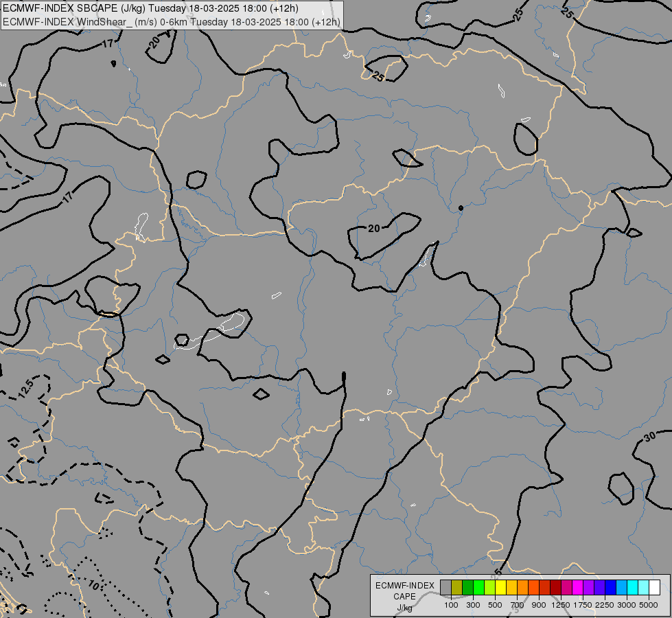Screen dimensions: 672x618
Task: Click the '10' dotted contour label
Action: pyautogui.click(x=93, y=584)
